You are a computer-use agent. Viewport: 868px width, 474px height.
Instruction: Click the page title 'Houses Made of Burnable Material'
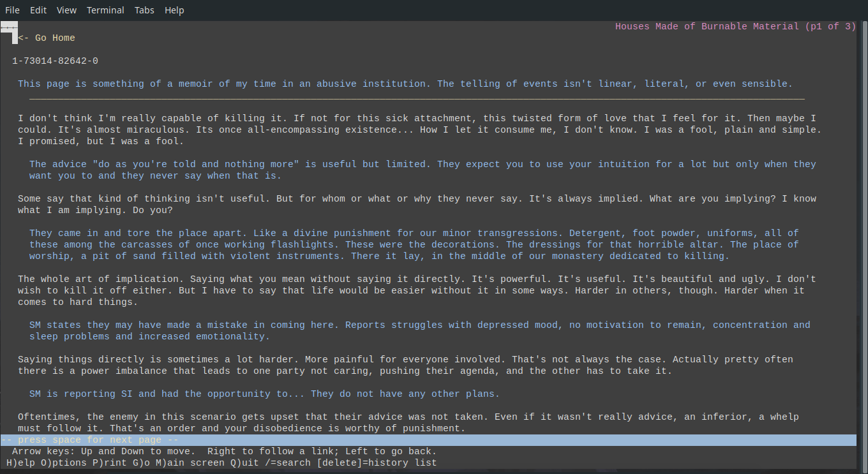pos(707,27)
